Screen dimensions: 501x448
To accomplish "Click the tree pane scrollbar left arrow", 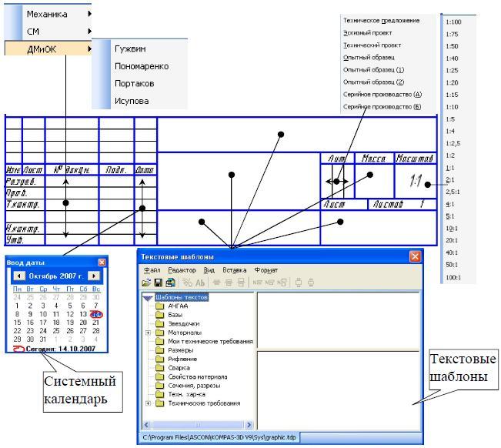I will (x=147, y=425).
